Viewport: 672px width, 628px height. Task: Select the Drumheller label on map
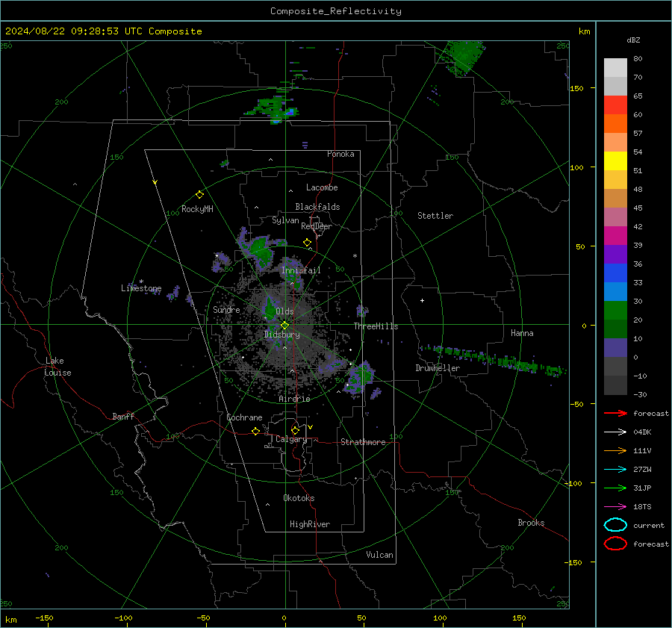tap(438, 368)
